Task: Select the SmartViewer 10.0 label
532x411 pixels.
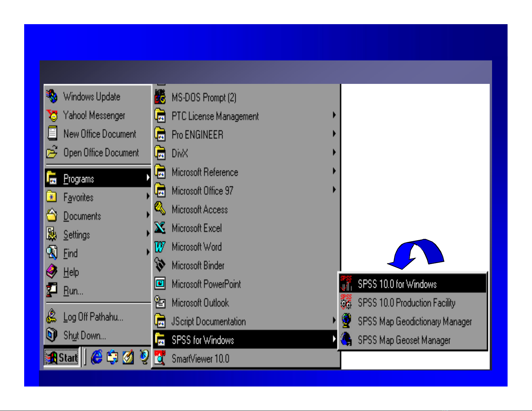Action: coord(200,359)
